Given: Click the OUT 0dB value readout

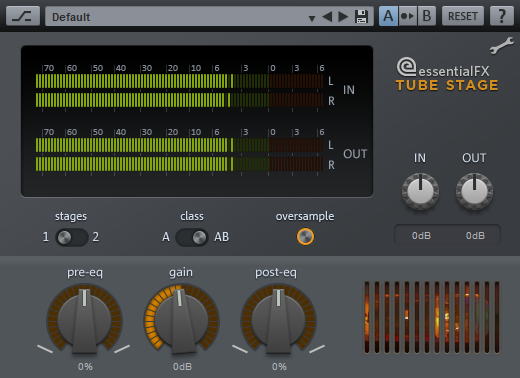Looking at the screenshot, I should pyautogui.click(x=475, y=236).
